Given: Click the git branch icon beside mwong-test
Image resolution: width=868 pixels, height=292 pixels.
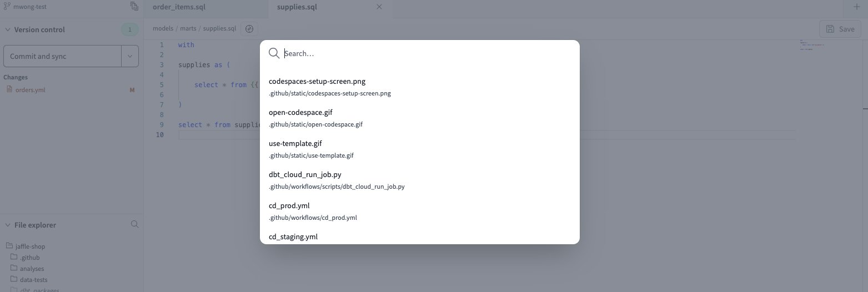Looking at the screenshot, I should pyautogui.click(x=8, y=7).
